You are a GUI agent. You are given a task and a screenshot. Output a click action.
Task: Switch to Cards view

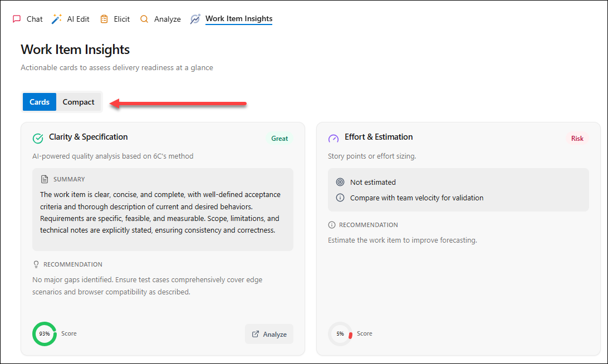click(40, 102)
